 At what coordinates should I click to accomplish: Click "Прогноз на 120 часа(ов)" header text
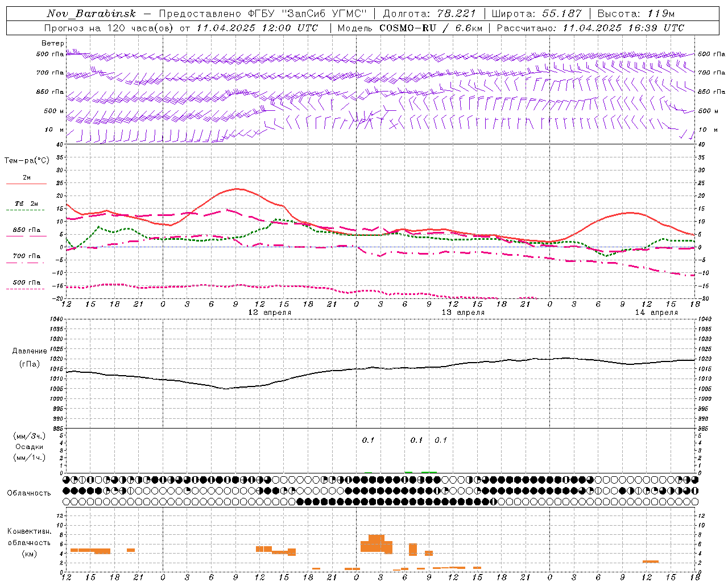click(x=109, y=28)
